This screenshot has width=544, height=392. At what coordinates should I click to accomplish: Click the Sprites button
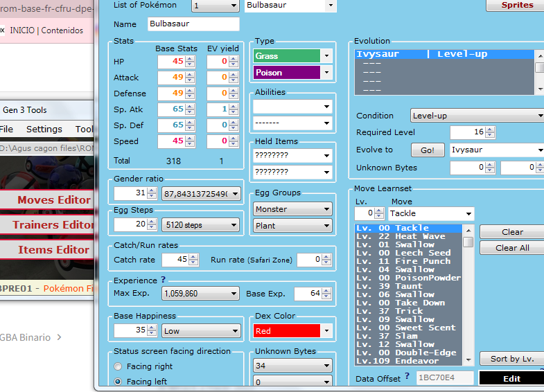tap(513, 6)
